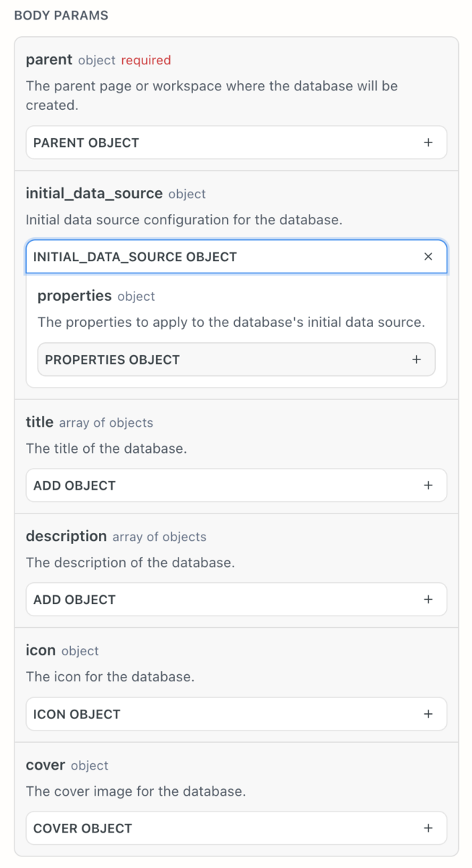Click the plus icon on COVER OBJECT row
The image size is (472, 868).
click(x=428, y=828)
